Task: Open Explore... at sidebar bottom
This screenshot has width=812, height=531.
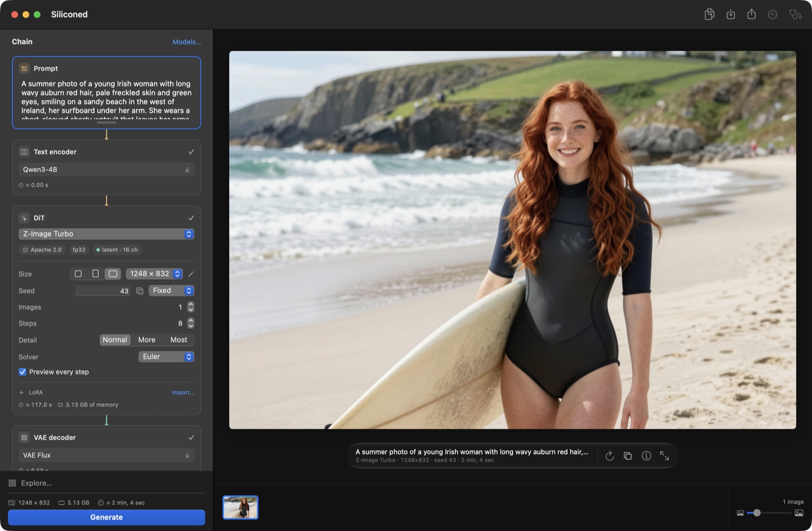Action: click(x=30, y=483)
